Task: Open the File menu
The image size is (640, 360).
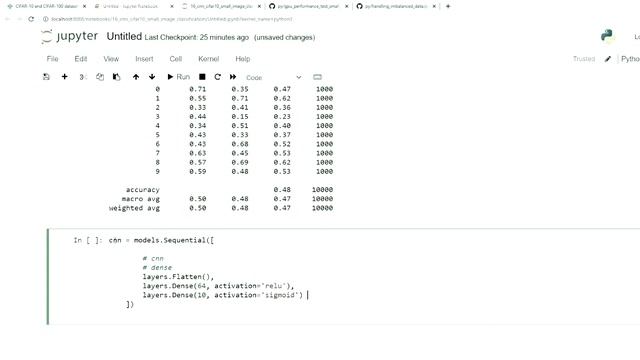Action: 52,59
